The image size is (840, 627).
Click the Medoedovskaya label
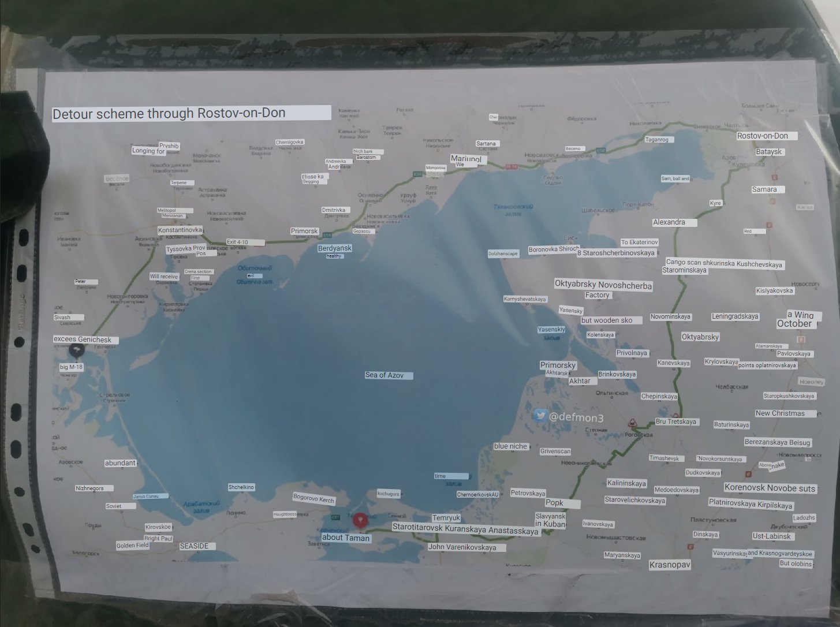[x=677, y=490]
